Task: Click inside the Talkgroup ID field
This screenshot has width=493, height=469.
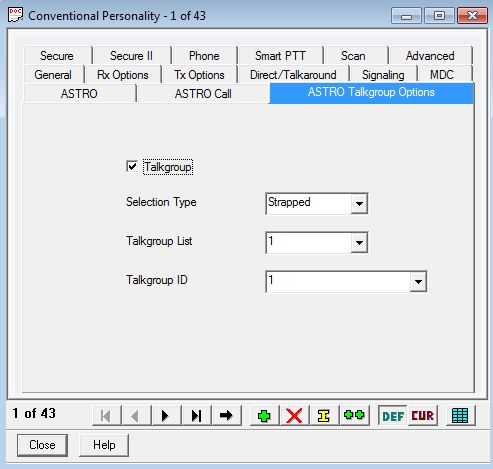Action: (338, 281)
